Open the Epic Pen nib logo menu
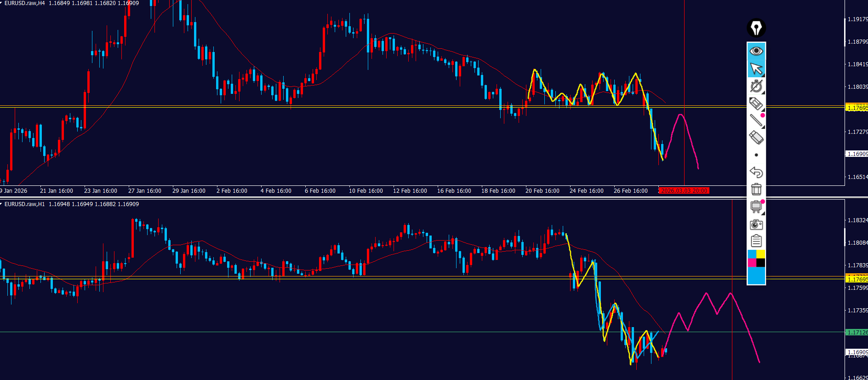The width and height of the screenshot is (868, 380). 756,28
